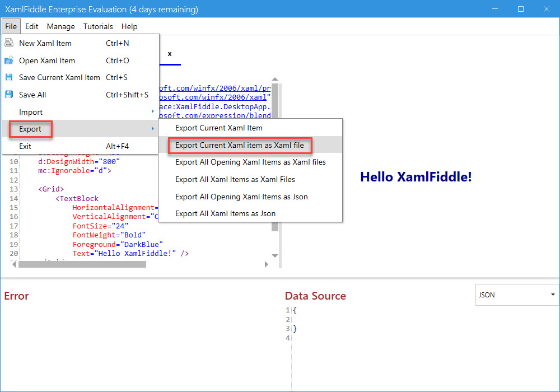Open the Tutorials menu

point(98,26)
